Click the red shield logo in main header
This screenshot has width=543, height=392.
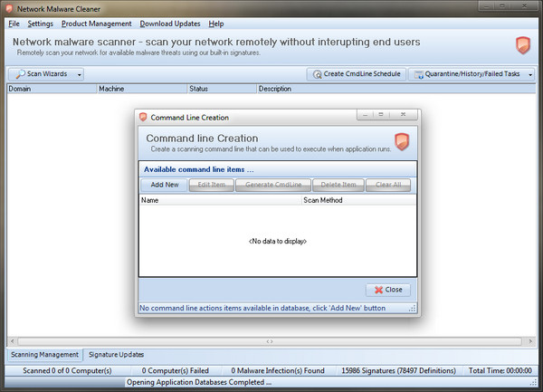click(522, 45)
